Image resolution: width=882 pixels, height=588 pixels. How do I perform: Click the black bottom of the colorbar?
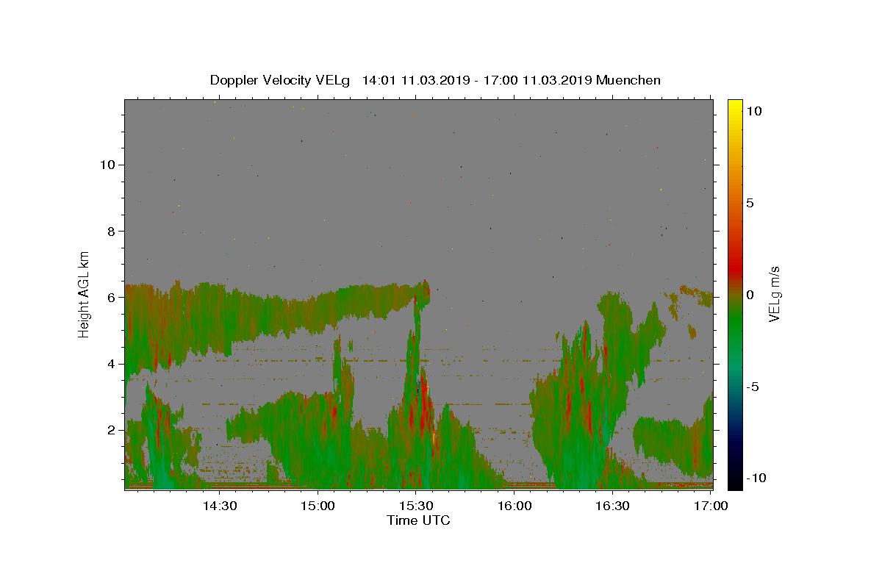pos(734,486)
